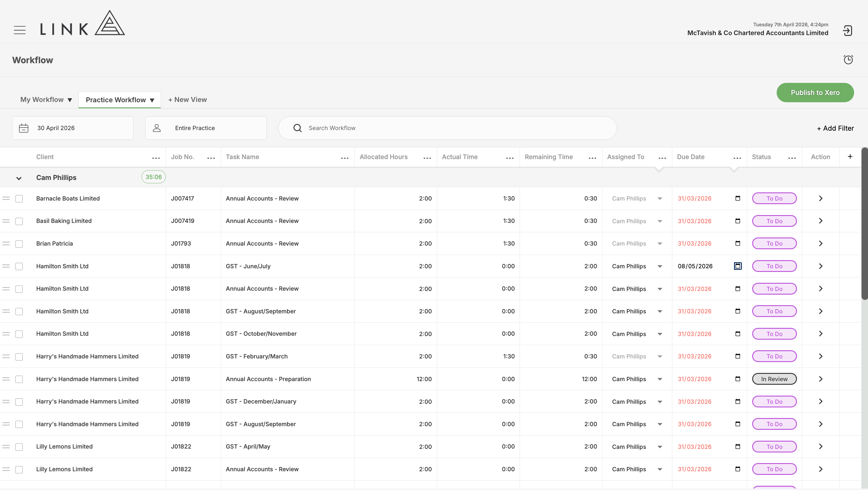Tick checkbox for Basil Baking Limited
868x490 pixels.
coord(19,221)
